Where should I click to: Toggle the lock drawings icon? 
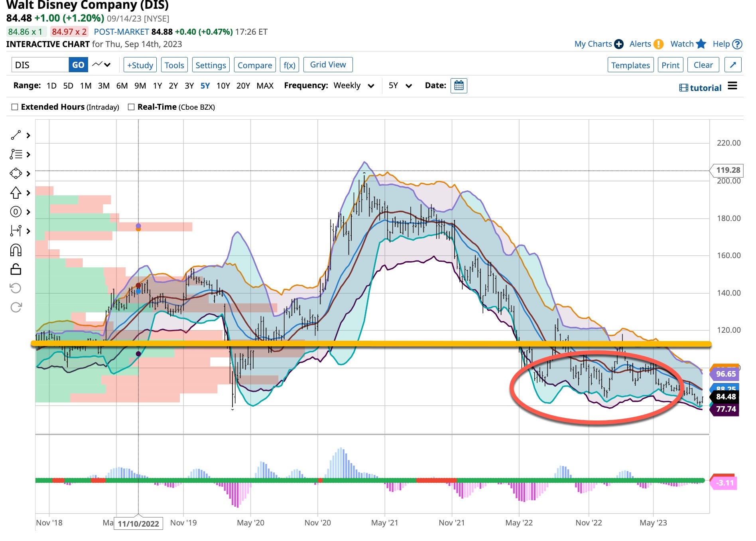(x=16, y=269)
